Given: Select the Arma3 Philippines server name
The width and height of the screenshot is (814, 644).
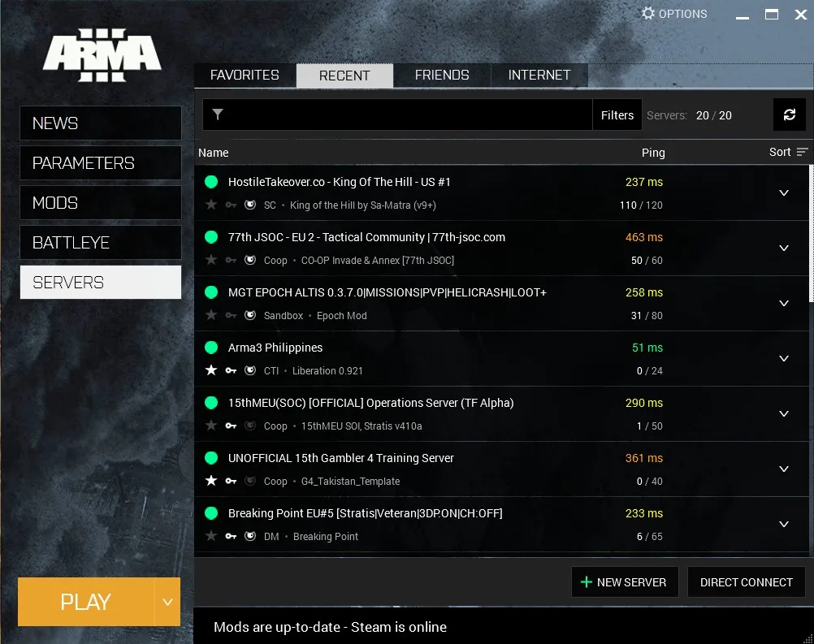Looking at the screenshot, I should pyautogui.click(x=275, y=348).
